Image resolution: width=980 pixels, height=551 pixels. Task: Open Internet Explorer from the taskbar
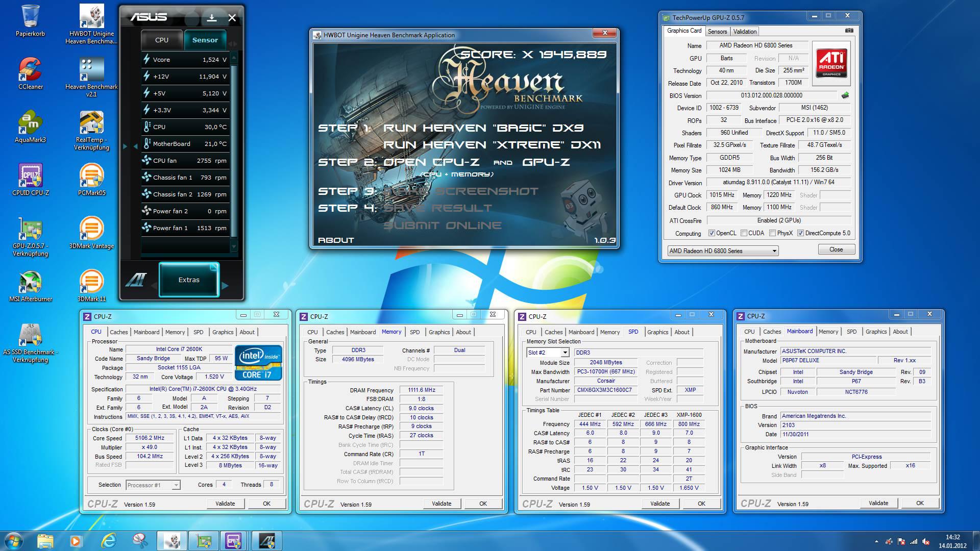tap(108, 540)
